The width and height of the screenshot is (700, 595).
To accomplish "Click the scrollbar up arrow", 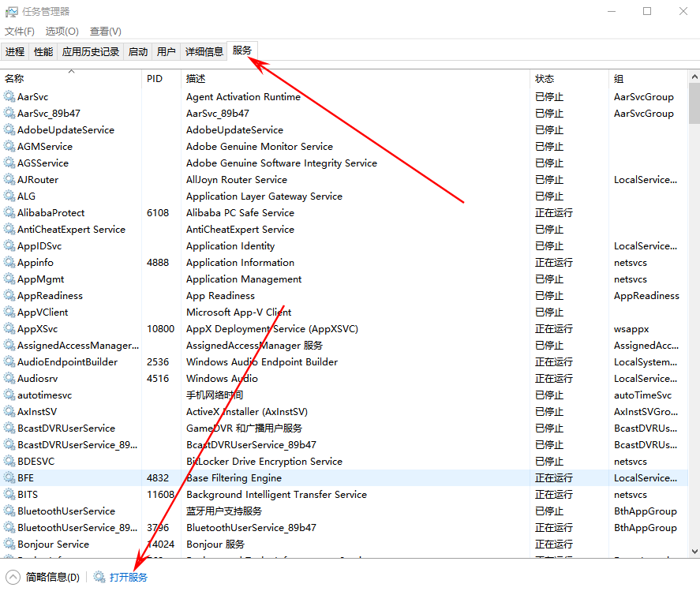I will [x=694, y=77].
